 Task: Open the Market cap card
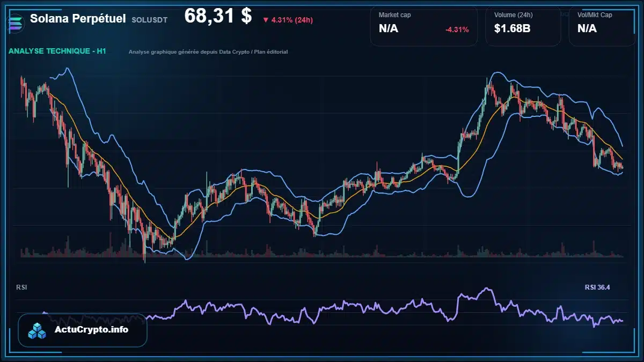423,26
